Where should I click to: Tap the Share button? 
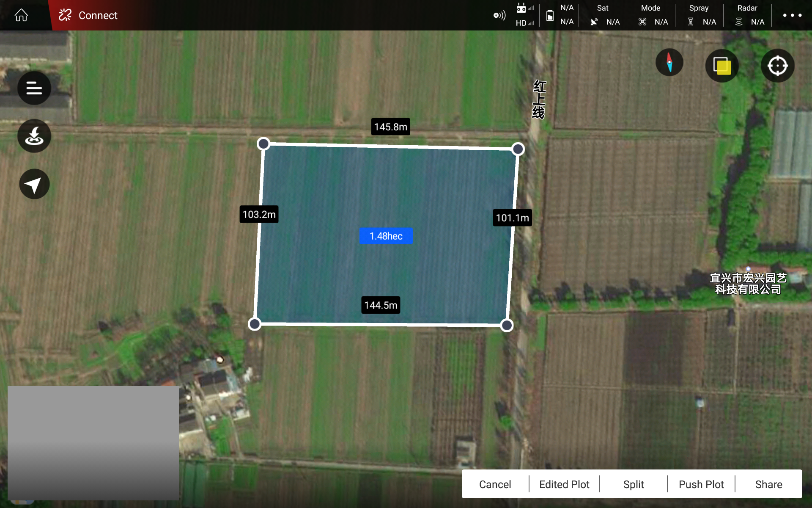768,484
